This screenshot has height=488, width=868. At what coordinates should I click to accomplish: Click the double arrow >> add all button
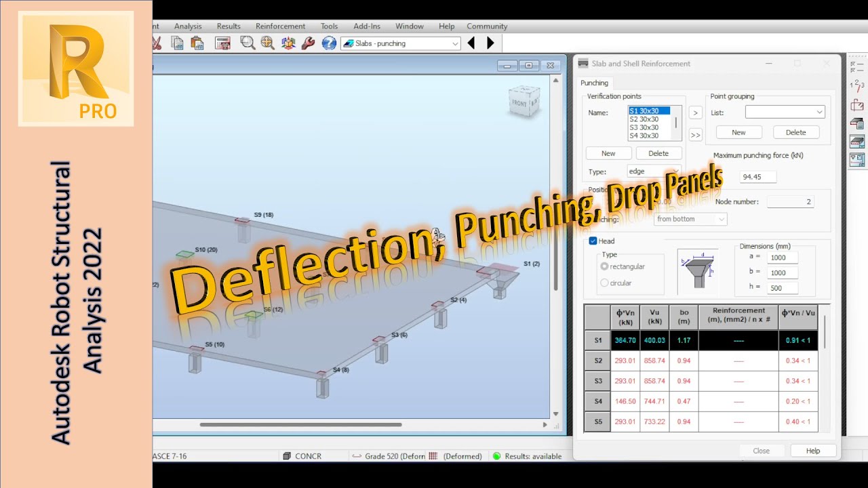tap(695, 135)
